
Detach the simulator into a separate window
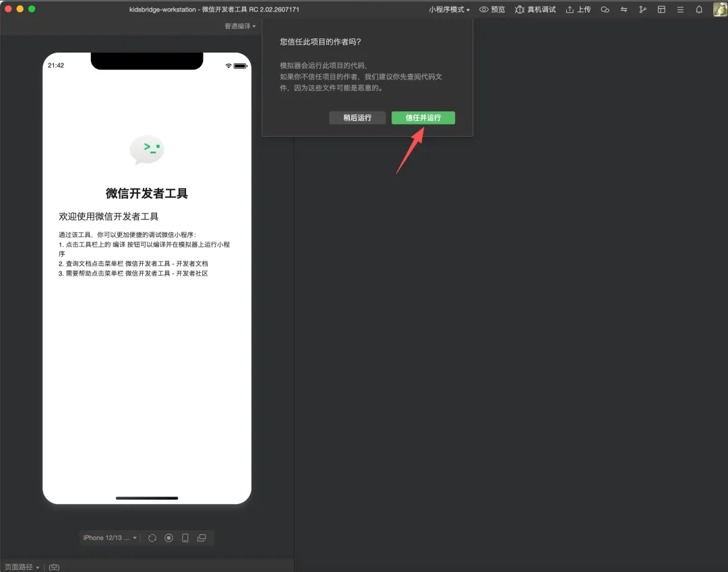tap(202, 538)
